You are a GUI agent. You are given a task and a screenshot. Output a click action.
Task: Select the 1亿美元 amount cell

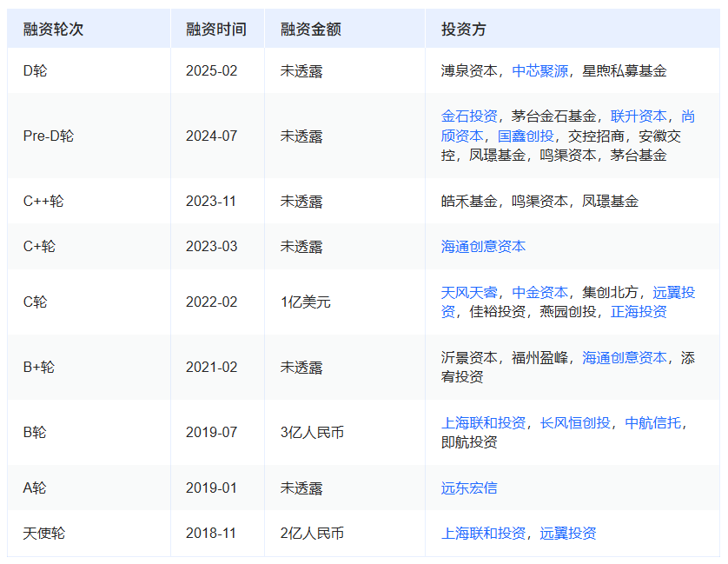(x=305, y=302)
